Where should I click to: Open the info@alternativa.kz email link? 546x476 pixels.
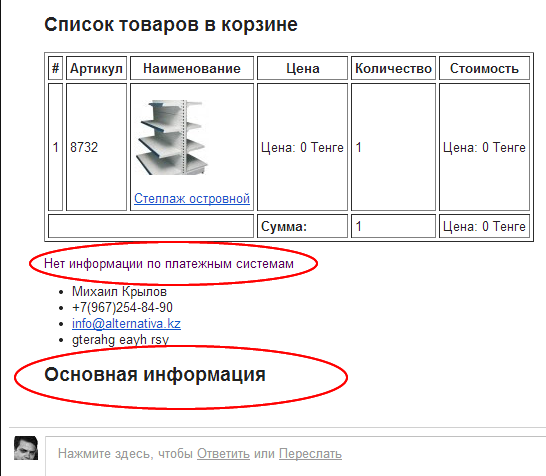[126, 323]
